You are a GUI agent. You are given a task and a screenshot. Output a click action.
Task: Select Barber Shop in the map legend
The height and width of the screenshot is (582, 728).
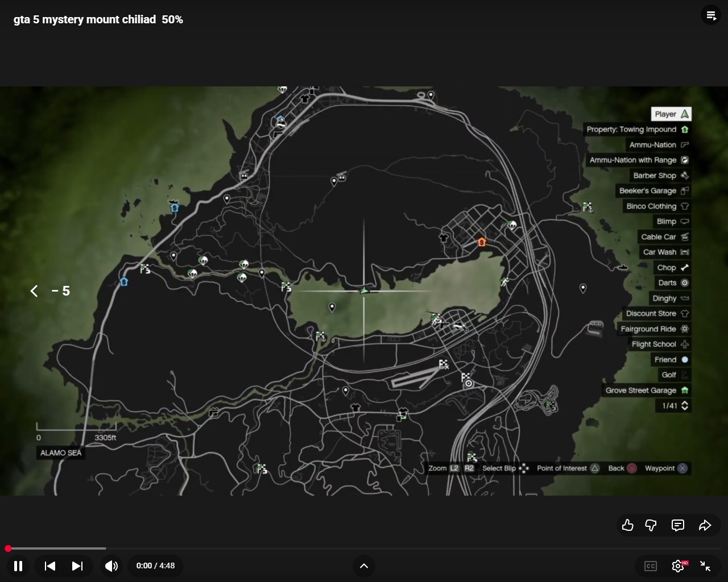pos(660,176)
